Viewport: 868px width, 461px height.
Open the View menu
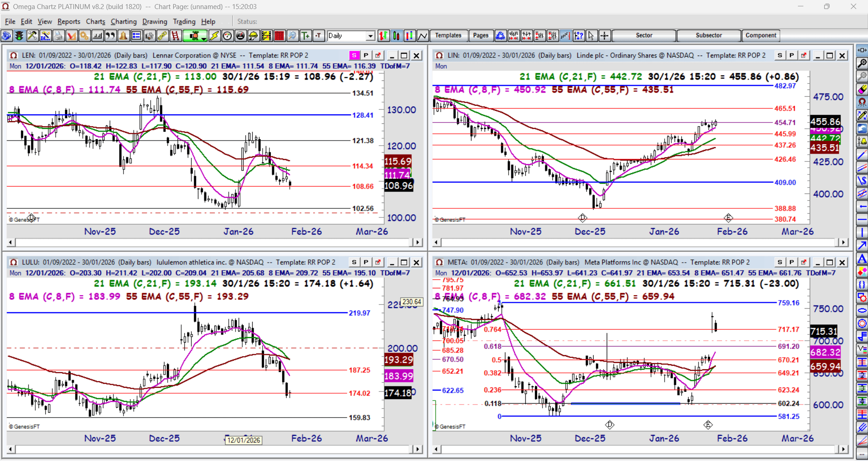(45, 21)
